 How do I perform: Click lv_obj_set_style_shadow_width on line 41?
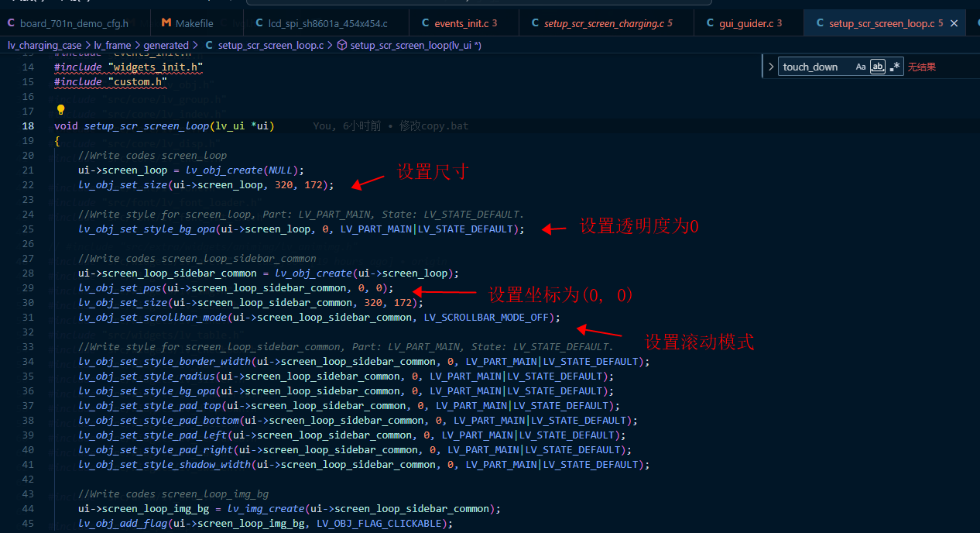[x=164, y=464]
